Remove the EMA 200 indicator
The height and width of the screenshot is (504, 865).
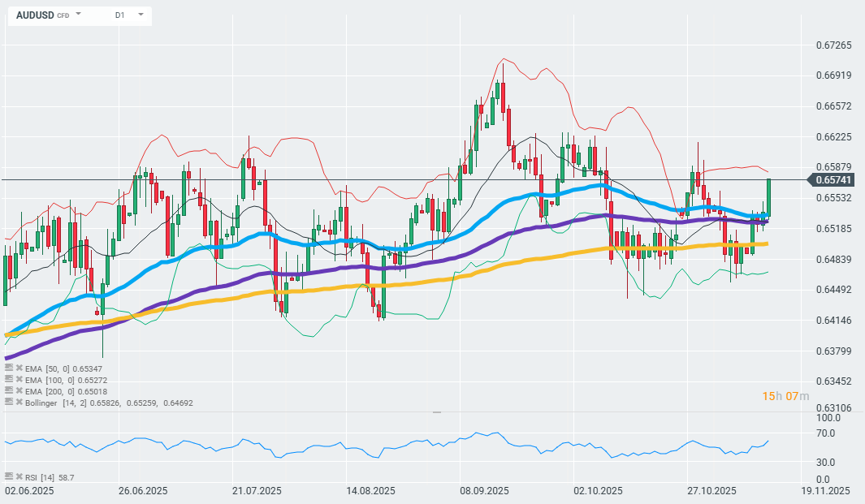[19, 391]
